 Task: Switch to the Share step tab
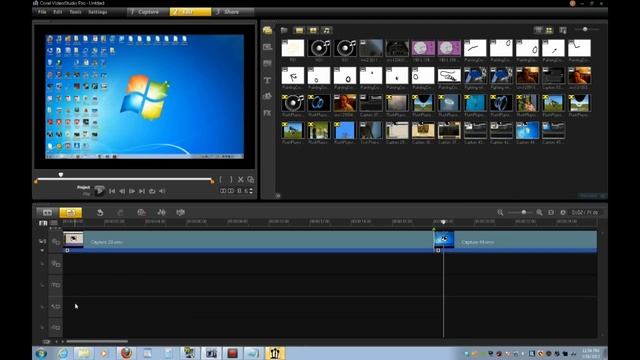tap(233, 12)
